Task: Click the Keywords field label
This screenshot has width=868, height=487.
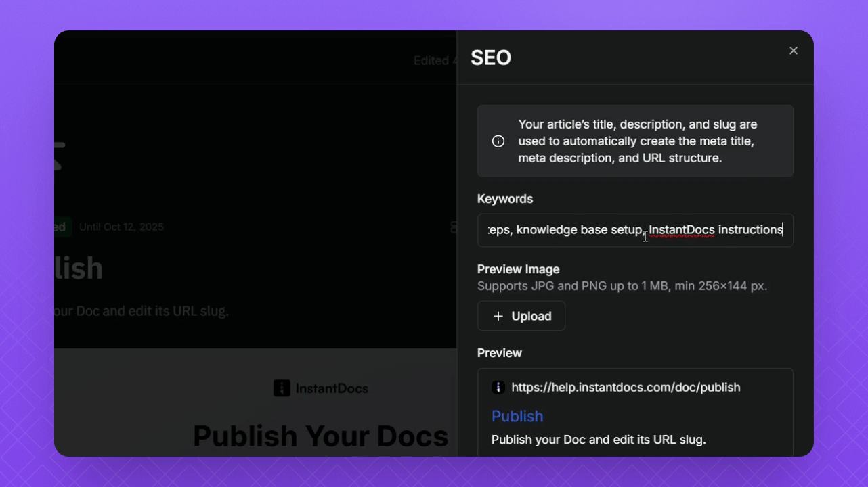Action: [505, 199]
